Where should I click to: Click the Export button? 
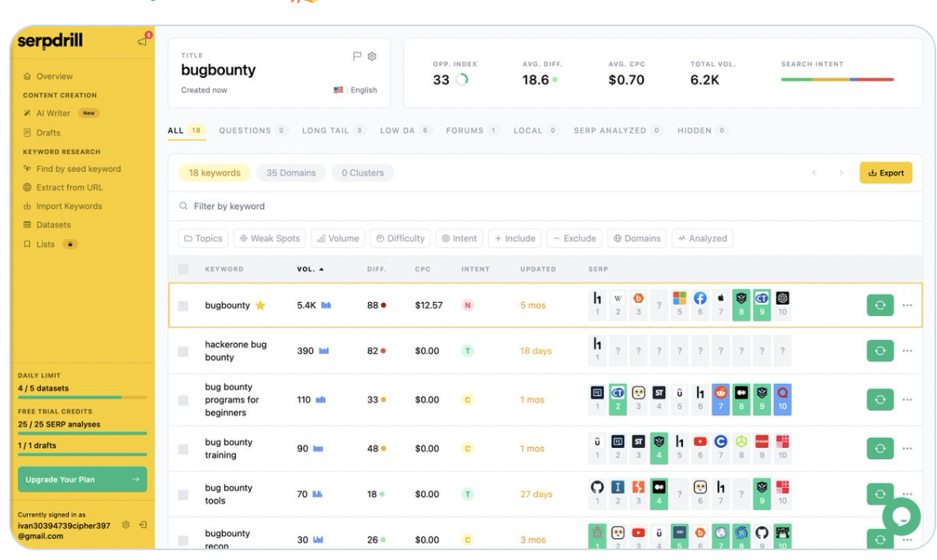pyautogui.click(x=885, y=173)
